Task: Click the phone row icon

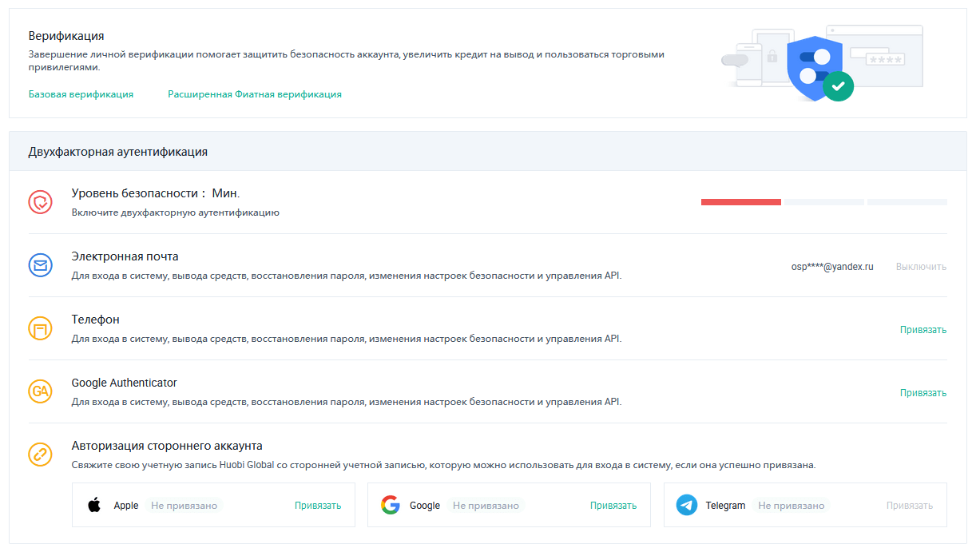Action: tap(40, 328)
